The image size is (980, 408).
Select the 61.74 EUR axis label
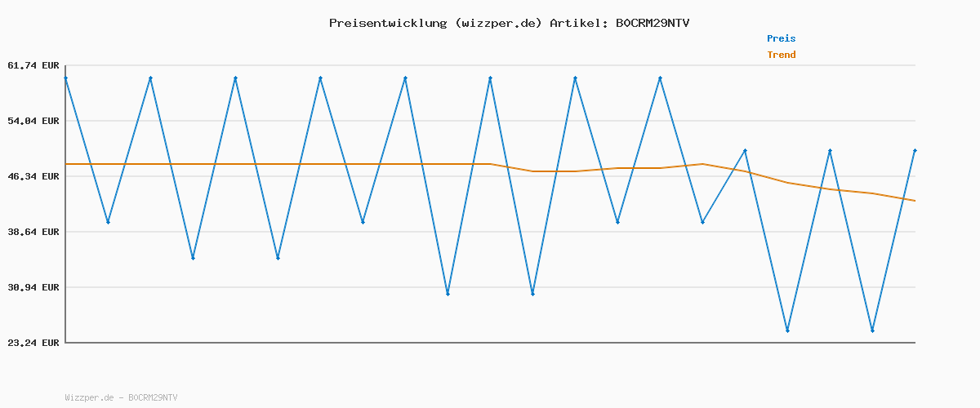pyautogui.click(x=33, y=65)
